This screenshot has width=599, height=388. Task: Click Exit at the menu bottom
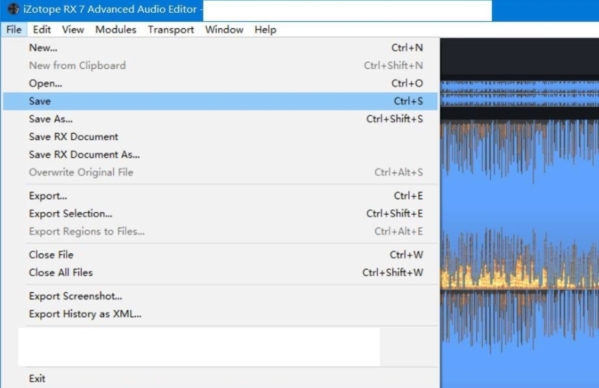click(220, 378)
